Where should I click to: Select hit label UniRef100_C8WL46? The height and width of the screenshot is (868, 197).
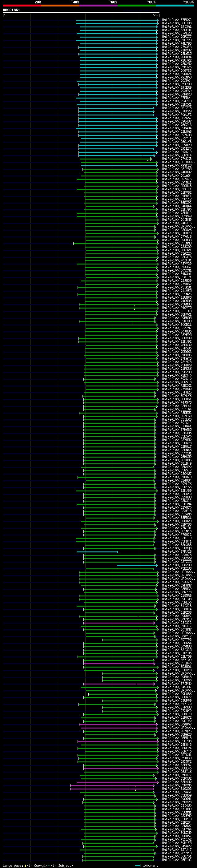177,769
